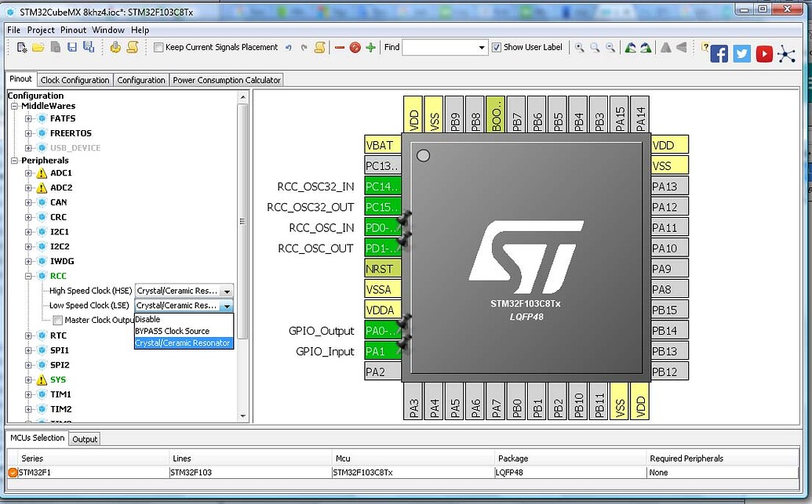Image resolution: width=812 pixels, height=504 pixels.
Task: Open the Power Consumption Calculator
Action: [x=226, y=79]
